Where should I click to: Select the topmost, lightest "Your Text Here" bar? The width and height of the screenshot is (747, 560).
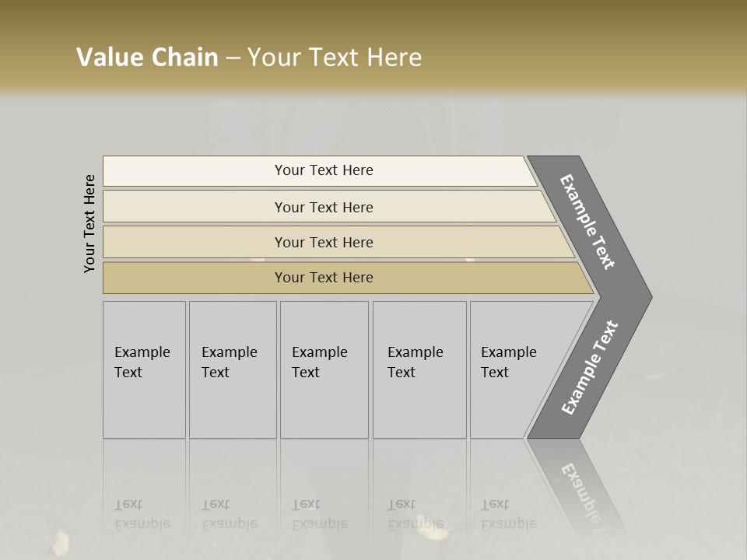pos(324,170)
